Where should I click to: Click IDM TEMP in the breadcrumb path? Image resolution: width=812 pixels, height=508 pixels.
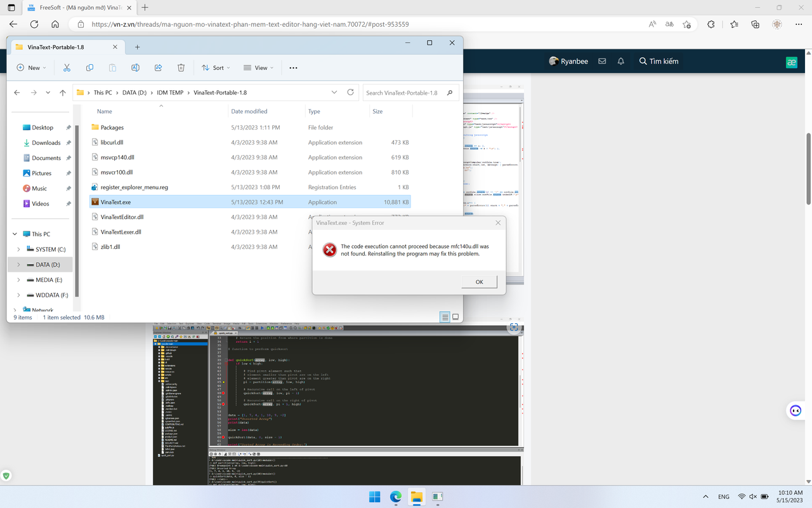169,92
